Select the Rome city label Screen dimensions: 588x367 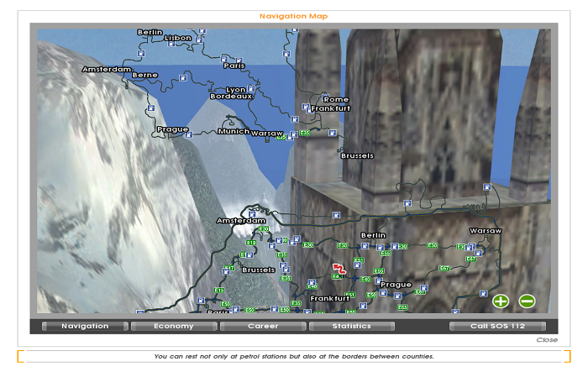(336, 99)
